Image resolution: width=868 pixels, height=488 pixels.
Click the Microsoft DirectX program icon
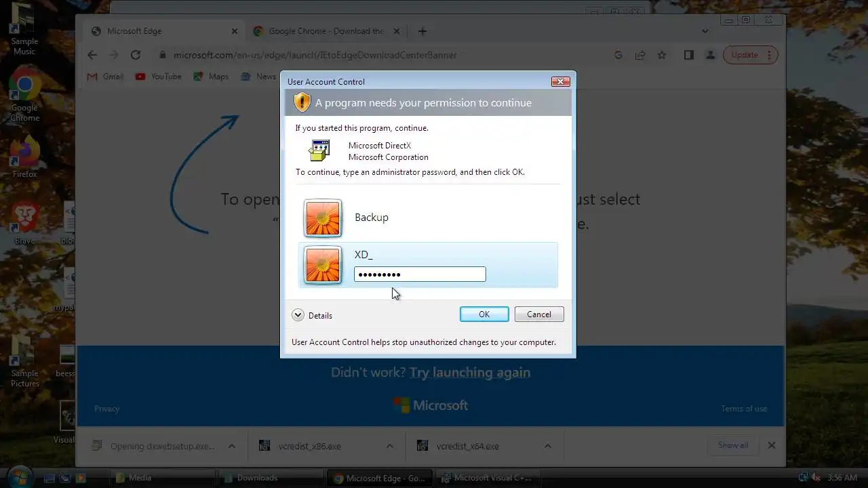point(319,150)
